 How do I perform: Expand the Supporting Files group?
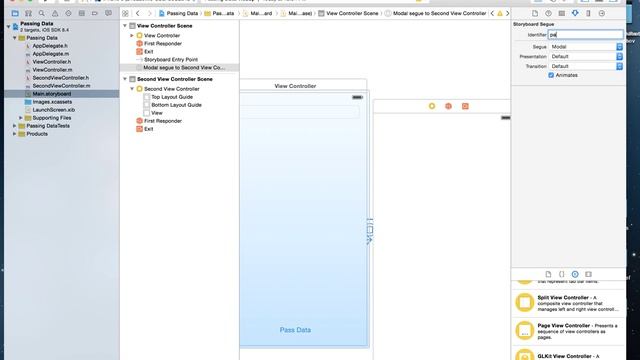click(21, 118)
